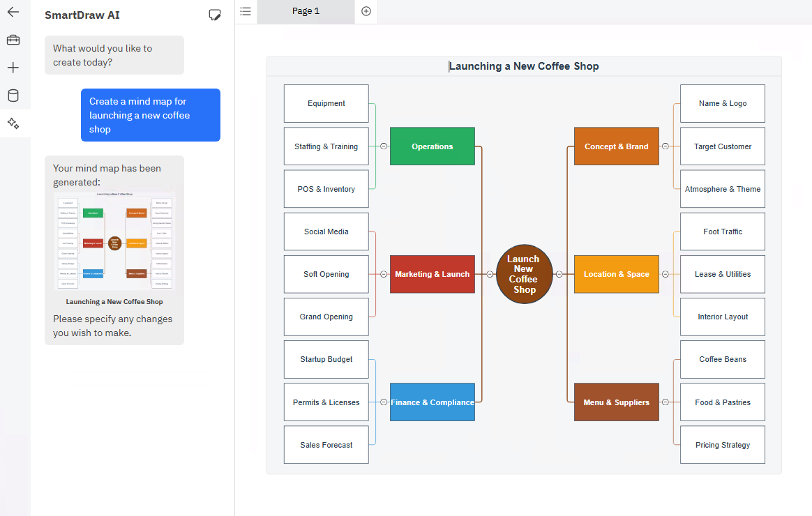Open the briefcase tools icon in the sidebar
Viewport: 812px width, 516px height.
13,40
